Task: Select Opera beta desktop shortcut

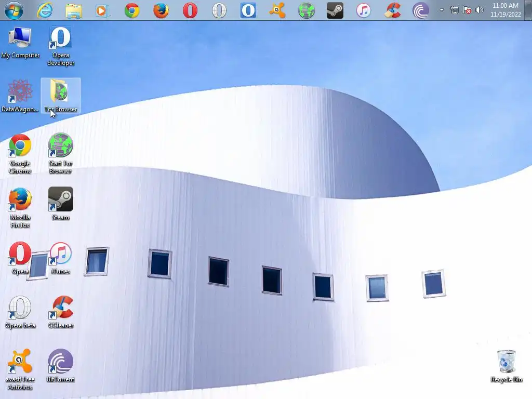Action: (x=20, y=312)
